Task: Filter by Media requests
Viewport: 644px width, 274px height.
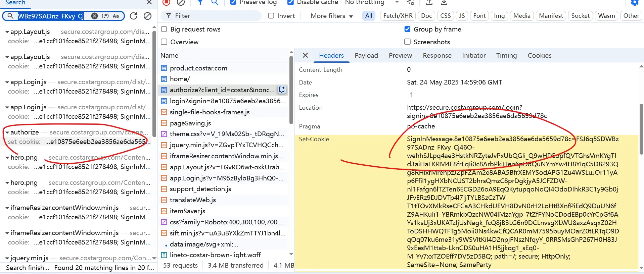Action: tap(522, 16)
